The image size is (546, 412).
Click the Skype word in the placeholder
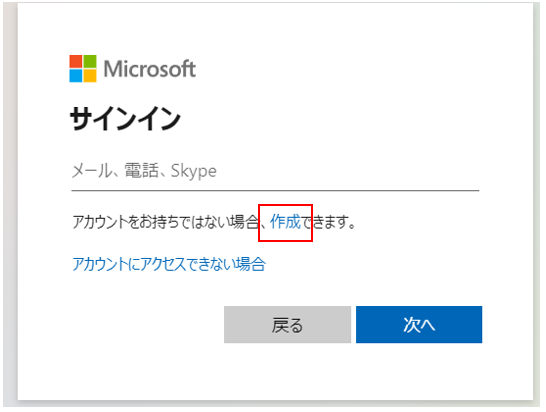(x=194, y=171)
